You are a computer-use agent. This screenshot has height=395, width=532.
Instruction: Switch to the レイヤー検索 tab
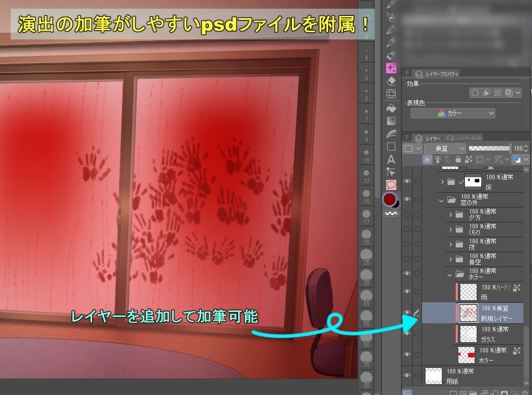click(x=463, y=138)
